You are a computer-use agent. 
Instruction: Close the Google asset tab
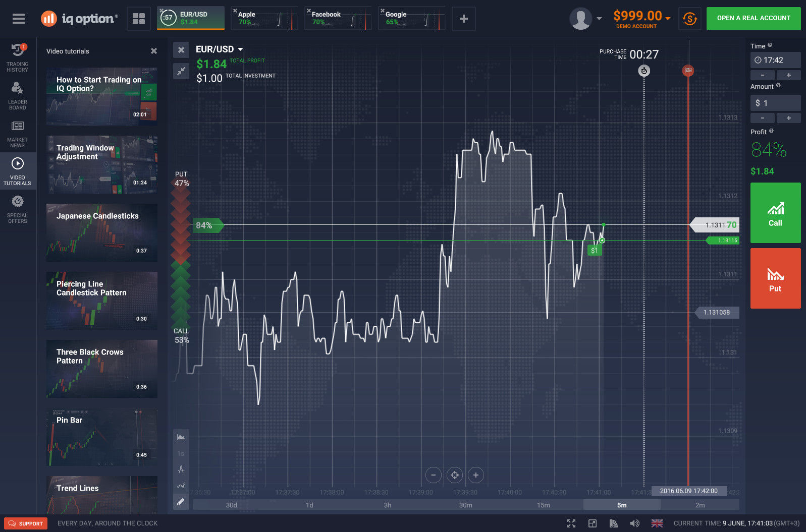pyautogui.click(x=383, y=11)
